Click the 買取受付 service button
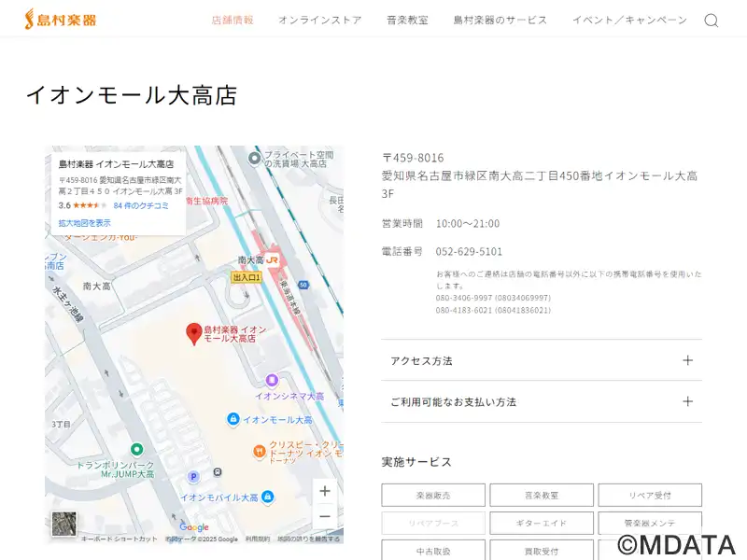Image resolution: width=747 pixels, height=560 pixels. [x=542, y=551]
